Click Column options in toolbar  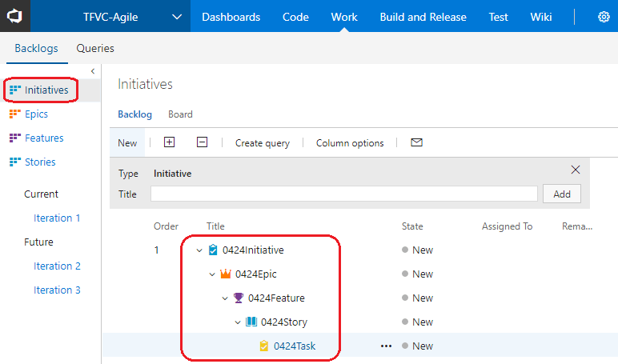tap(350, 143)
